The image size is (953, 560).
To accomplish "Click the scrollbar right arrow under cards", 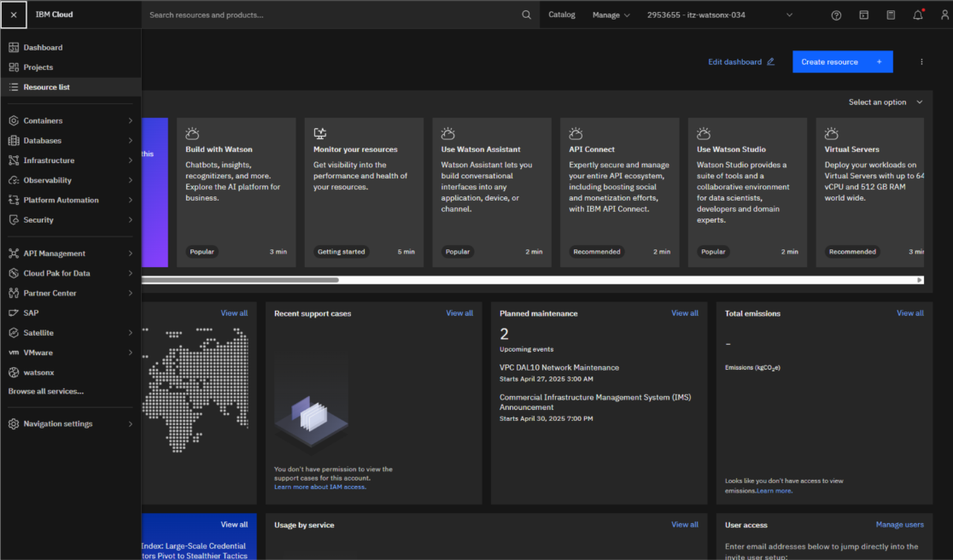I will coord(920,280).
